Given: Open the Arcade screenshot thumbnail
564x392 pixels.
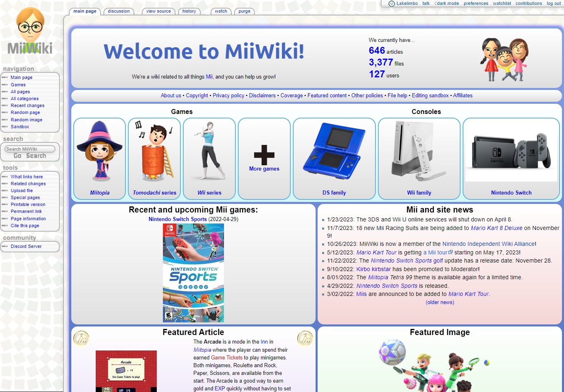Looking at the screenshot, I should (126, 371).
